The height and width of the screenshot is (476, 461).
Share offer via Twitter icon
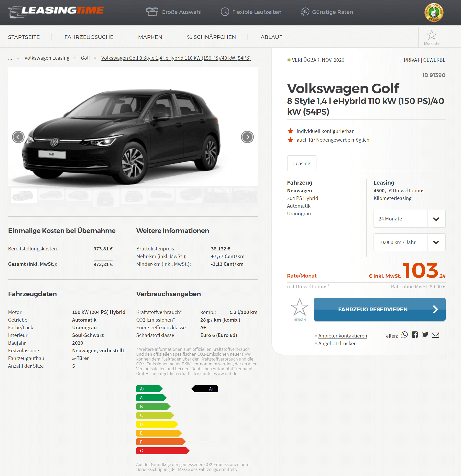click(x=425, y=335)
